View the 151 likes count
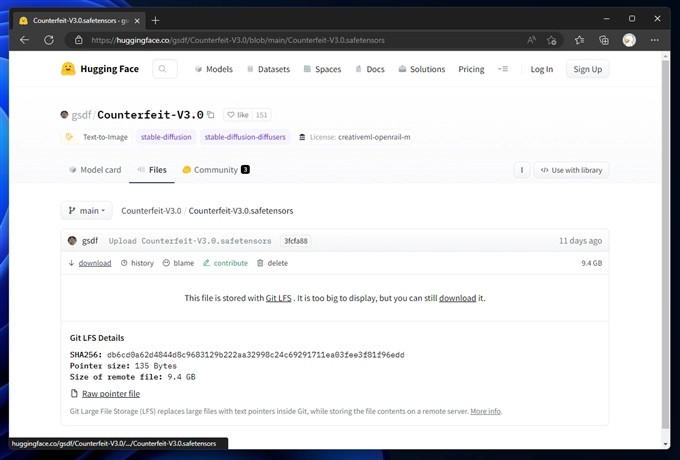This screenshot has height=460, width=680. tap(262, 115)
